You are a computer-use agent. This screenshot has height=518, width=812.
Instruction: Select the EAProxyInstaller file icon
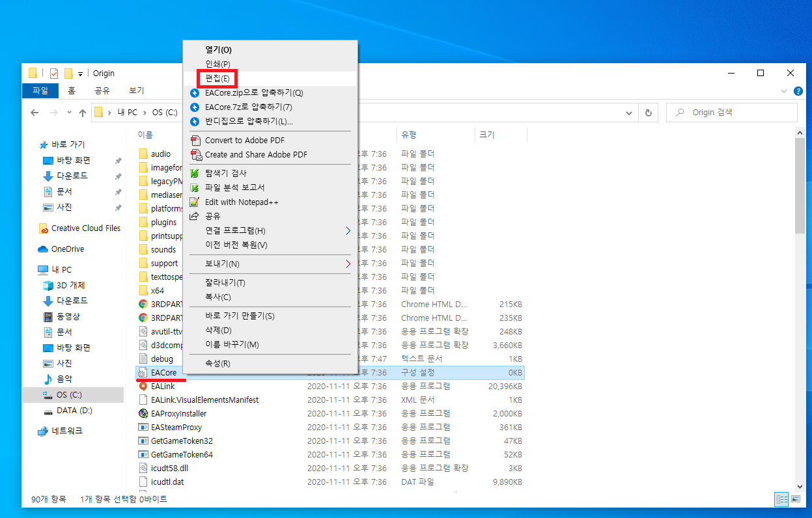point(144,413)
